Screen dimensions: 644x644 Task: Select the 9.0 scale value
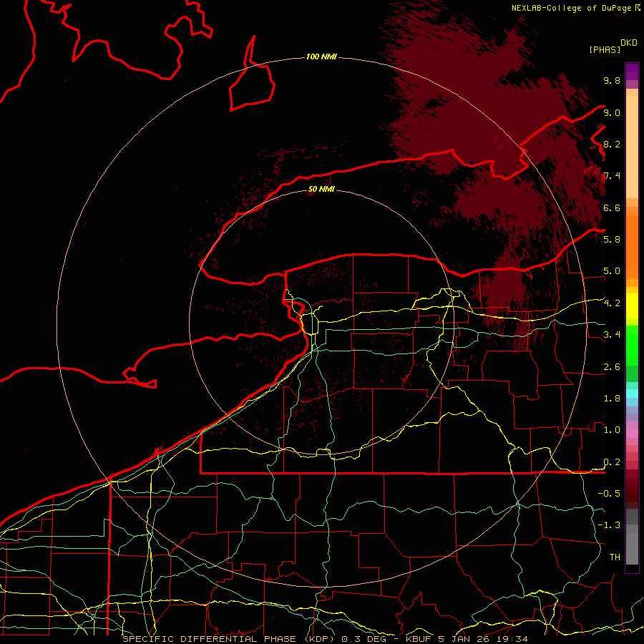pos(612,112)
